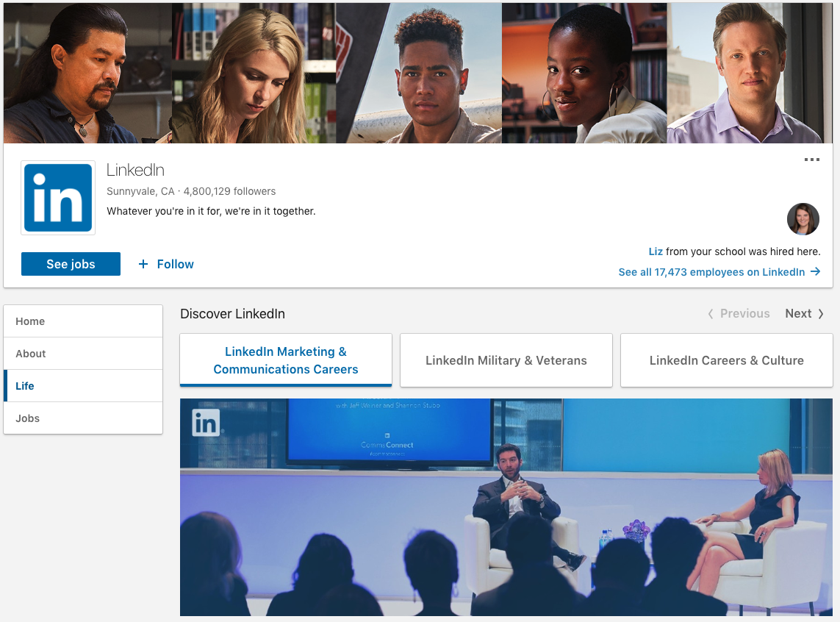Screen dimensions: 840x622
Task: Go to the Home sidebar tab
Action: point(83,321)
